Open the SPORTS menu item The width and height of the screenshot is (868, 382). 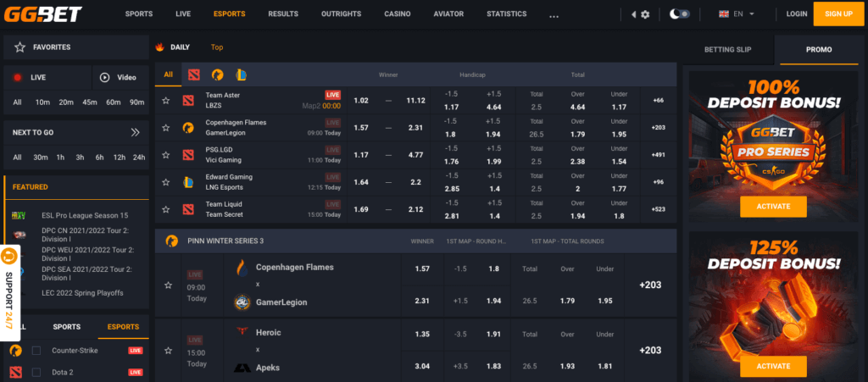tap(139, 14)
